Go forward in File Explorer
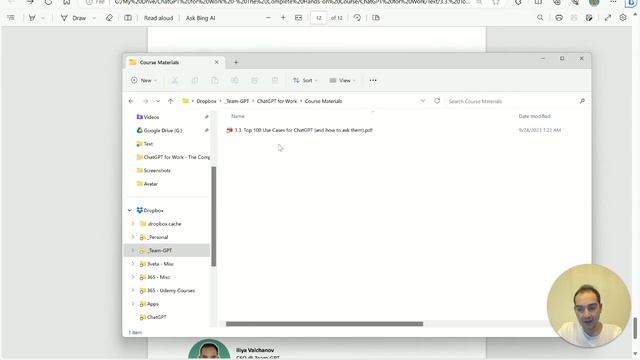This screenshot has width=640, height=360. point(145,101)
